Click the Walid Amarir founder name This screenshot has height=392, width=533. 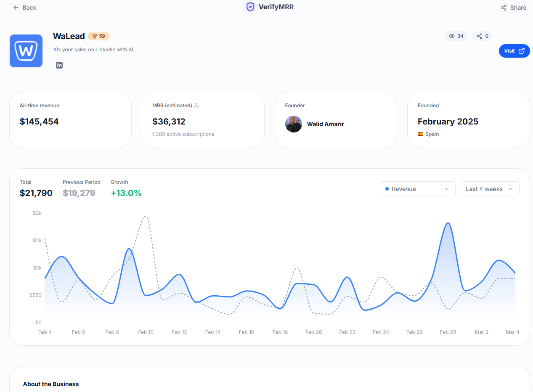coord(326,124)
